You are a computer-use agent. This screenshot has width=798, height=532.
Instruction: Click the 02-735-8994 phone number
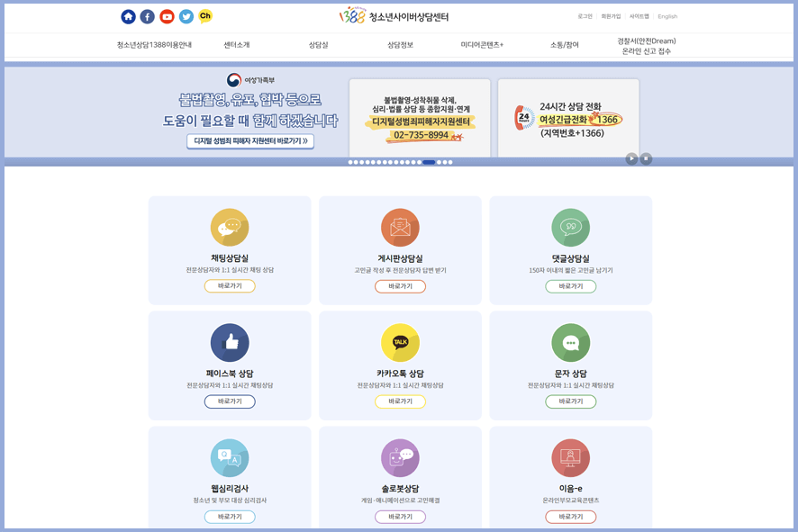[x=421, y=135]
